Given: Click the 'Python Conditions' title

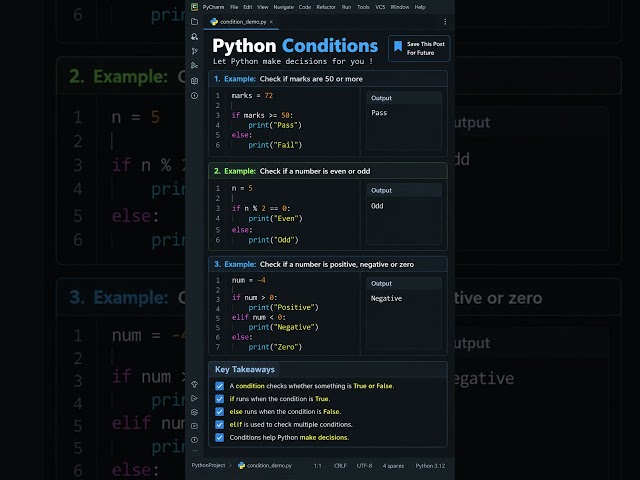Looking at the screenshot, I should click(295, 45).
